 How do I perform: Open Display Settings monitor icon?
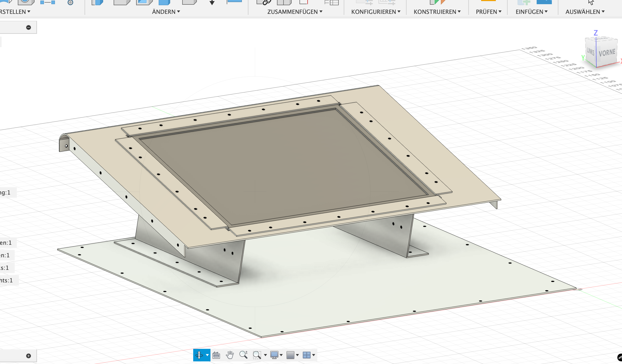pos(274,355)
